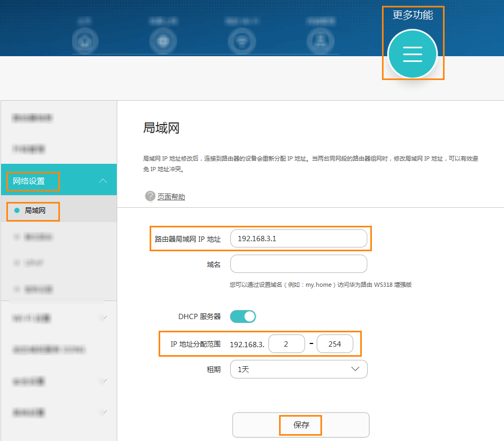Viewport: 504px width, 441px height.
Task: Open the 更多功能 hamburger menu icon
Action: [413, 54]
